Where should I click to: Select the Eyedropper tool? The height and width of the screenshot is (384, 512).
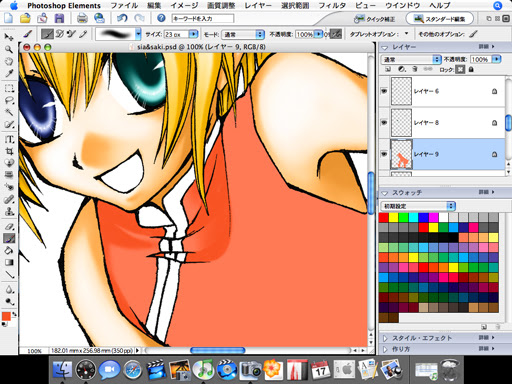point(9,73)
